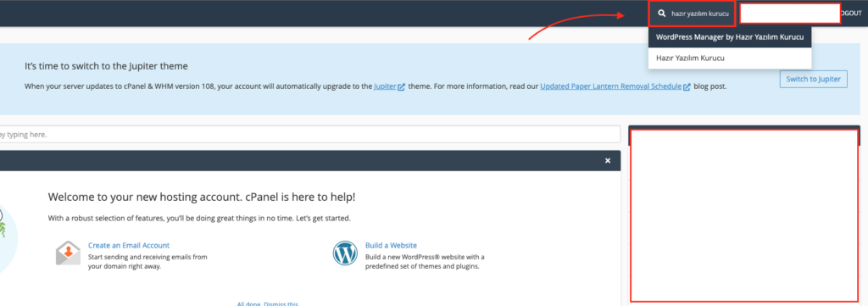Open the Jupiter theme link
The height and width of the screenshot is (306, 868).
click(x=386, y=86)
